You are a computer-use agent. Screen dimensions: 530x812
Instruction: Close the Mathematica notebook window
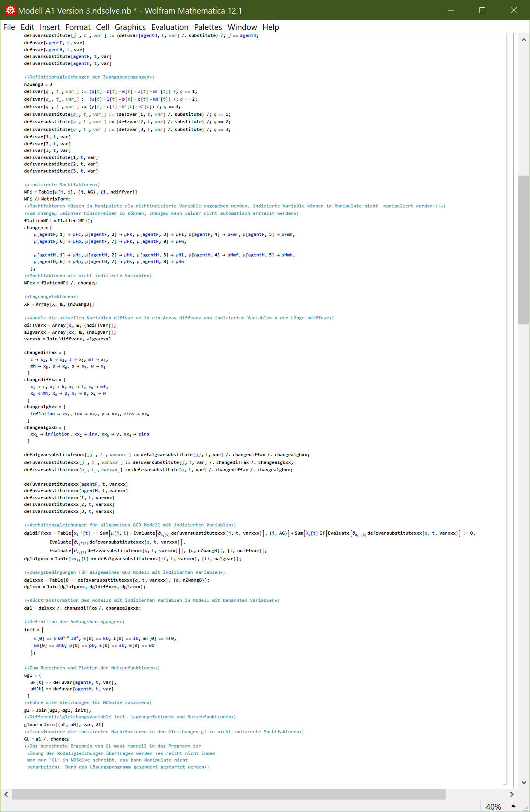click(514, 10)
